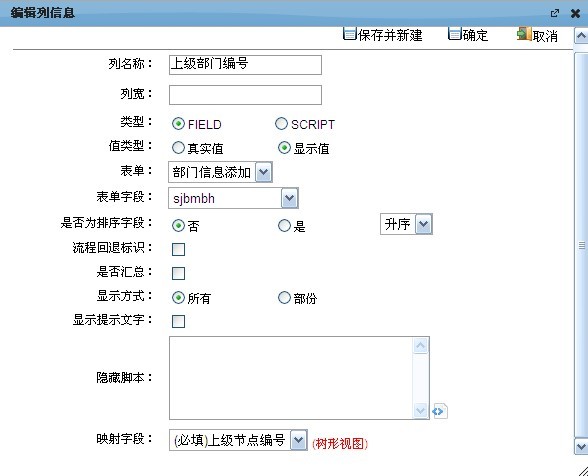Click the textarea scroll up arrow
The height and width of the screenshot is (476, 588).
(x=420, y=345)
